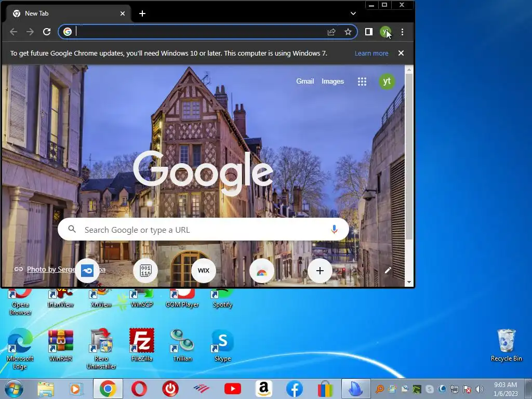The height and width of the screenshot is (399, 532).
Task: Open a new tab with the plus button
Action: [142, 14]
